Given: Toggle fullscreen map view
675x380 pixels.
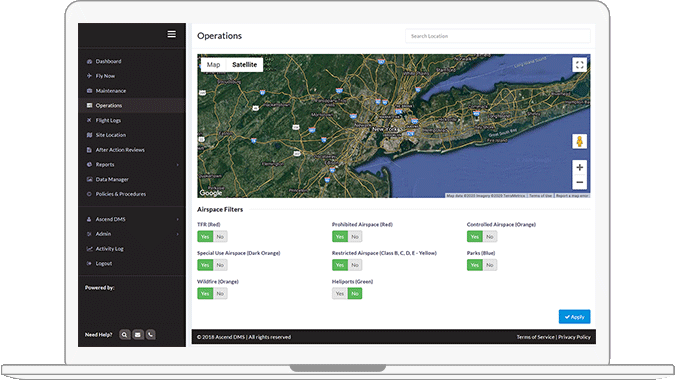Looking at the screenshot, I should pos(579,65).
